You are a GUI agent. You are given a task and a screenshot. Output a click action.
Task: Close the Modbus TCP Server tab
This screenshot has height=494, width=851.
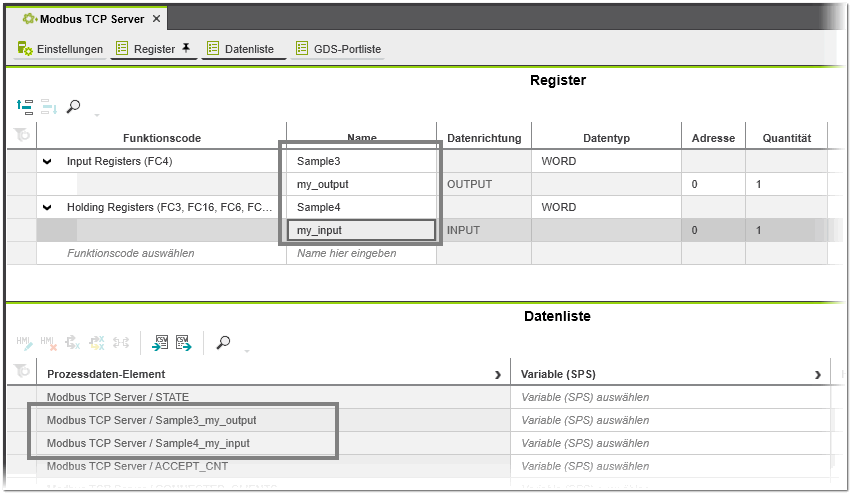pos(156,19)
